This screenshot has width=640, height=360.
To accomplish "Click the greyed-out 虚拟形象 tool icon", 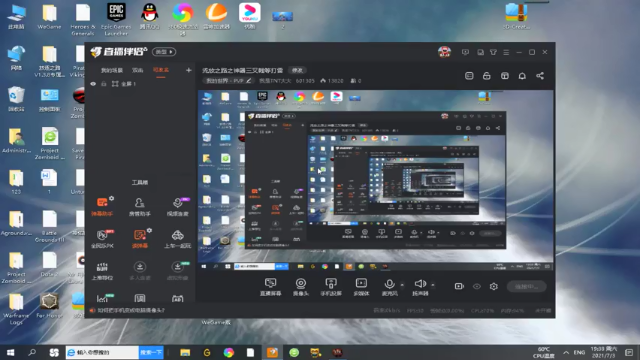I will (x=178, y=267).
